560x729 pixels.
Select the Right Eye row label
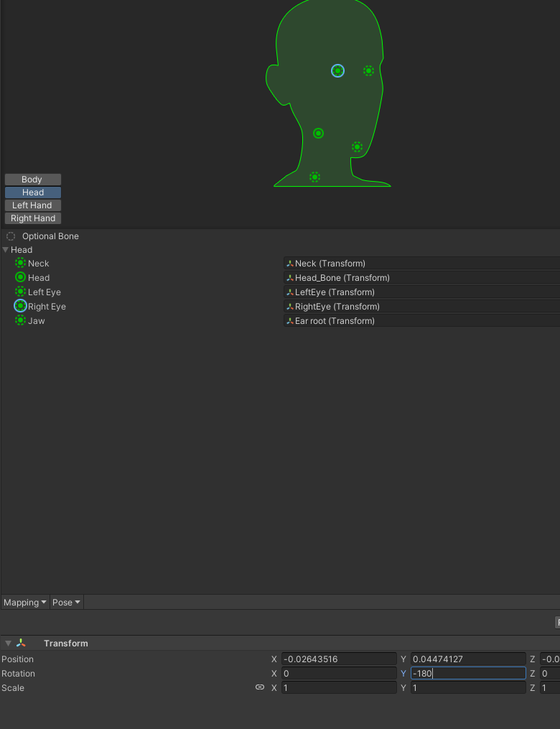47,307
